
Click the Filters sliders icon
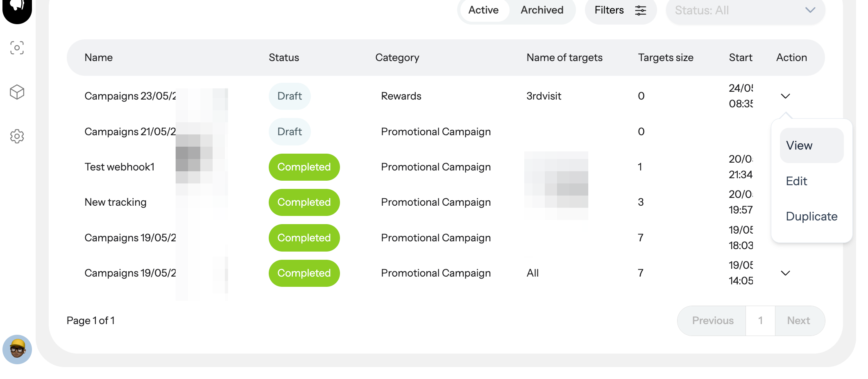[641, 10]
